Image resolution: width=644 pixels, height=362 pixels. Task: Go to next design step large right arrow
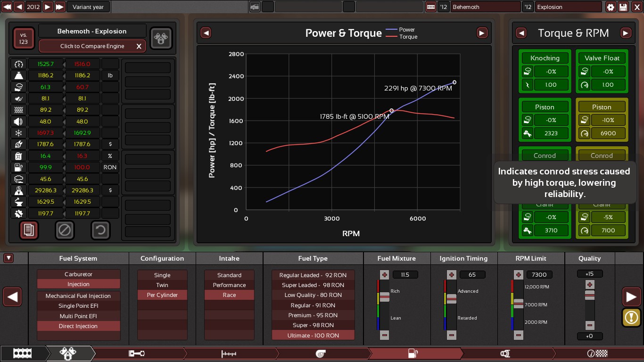pos(631,297)
